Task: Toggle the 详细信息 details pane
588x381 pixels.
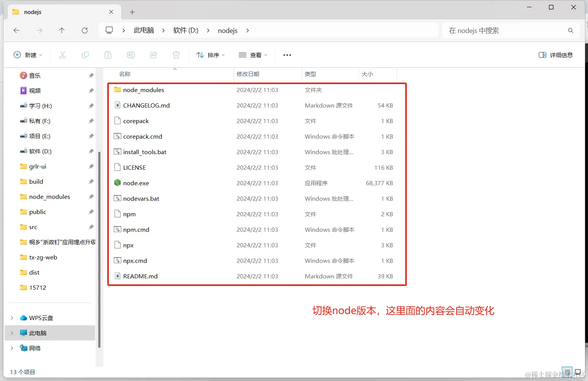Action: 556,55
